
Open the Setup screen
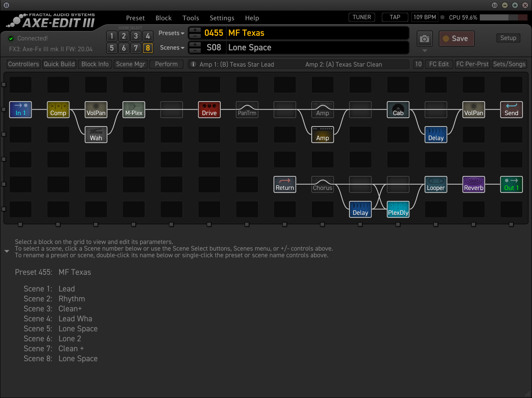(508, 38)
